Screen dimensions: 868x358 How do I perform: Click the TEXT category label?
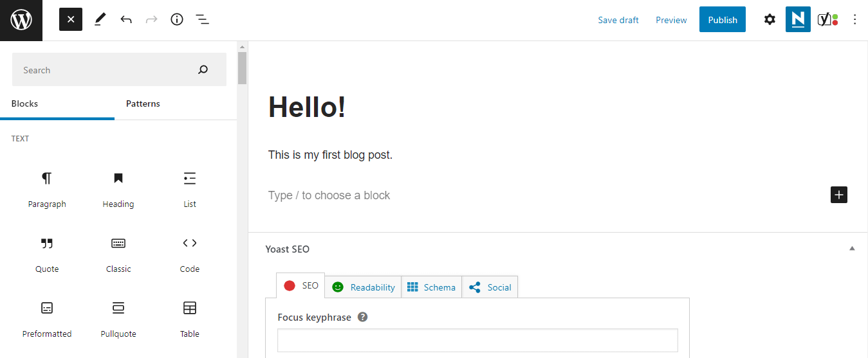pyautogui.click(x=20, y=139)
